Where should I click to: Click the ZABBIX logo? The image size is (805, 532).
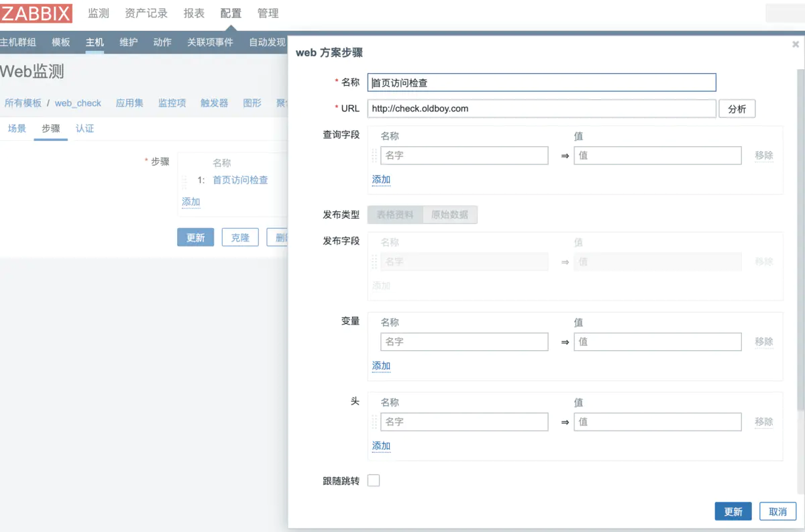click(36, 13)
